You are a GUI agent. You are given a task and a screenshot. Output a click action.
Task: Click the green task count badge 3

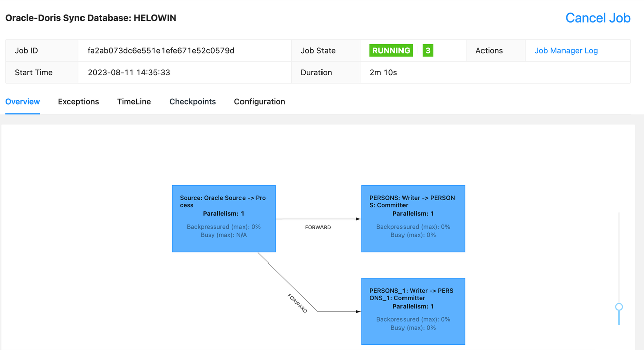(428, 51)
